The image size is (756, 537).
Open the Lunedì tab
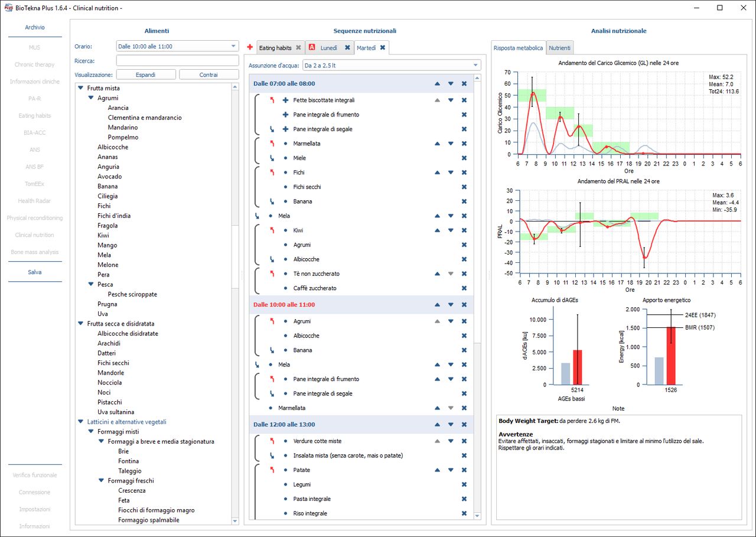328,48
